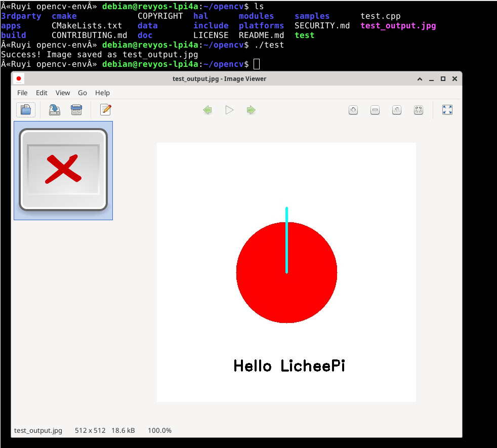Click the modules directory in terminal
The image size is (497, 448).
pyautogui.click(x=256, y=16)
